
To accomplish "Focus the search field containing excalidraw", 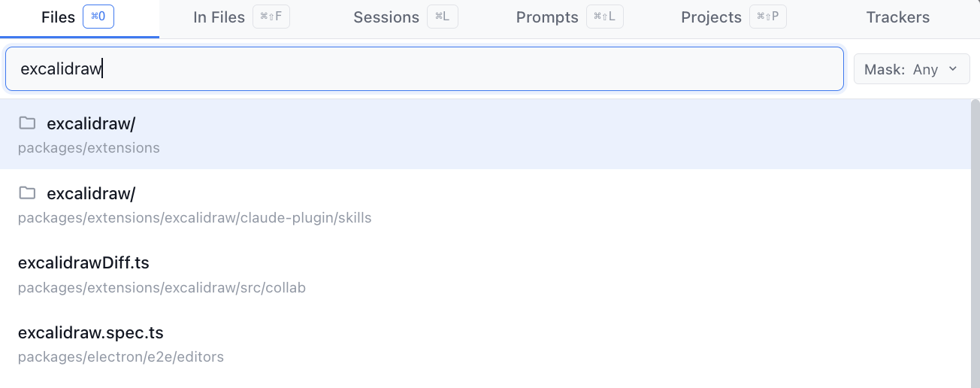I will (x=425, y=69).
